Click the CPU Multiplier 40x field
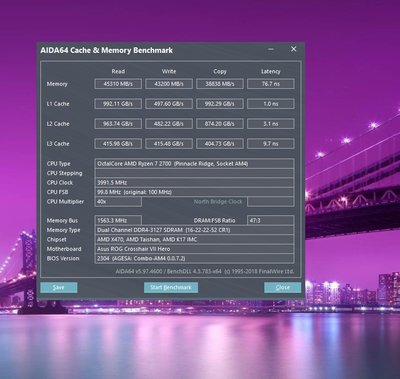The height and width of the screenshot is (379, 400). (x=118, y=202)
